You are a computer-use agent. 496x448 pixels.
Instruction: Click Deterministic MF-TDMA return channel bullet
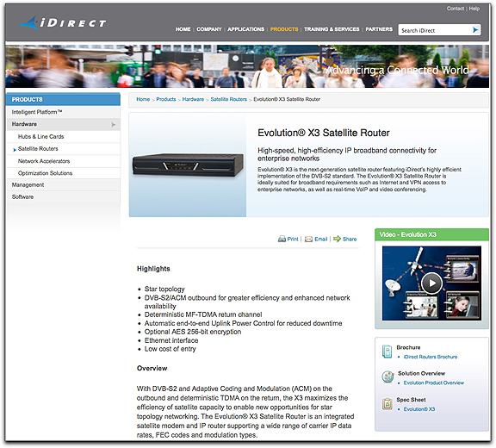[x=203, y=314]
